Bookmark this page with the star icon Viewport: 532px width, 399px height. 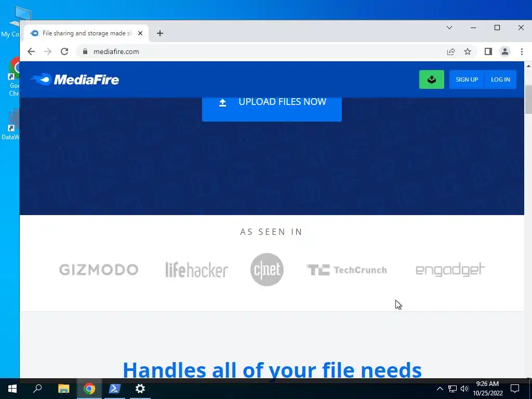(x=468, y=51)
